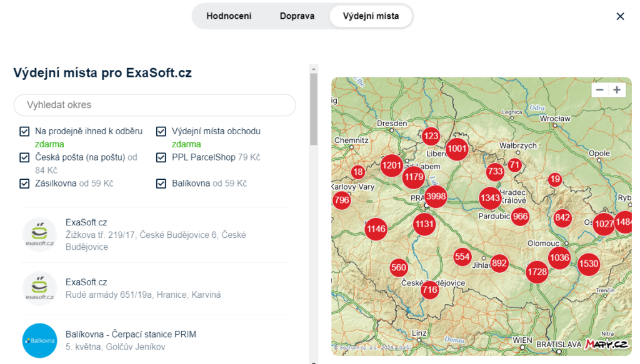The image size is (640, 364).
Task: Toggle the Balíkovna filter checkbox
Action: (161, 184)
